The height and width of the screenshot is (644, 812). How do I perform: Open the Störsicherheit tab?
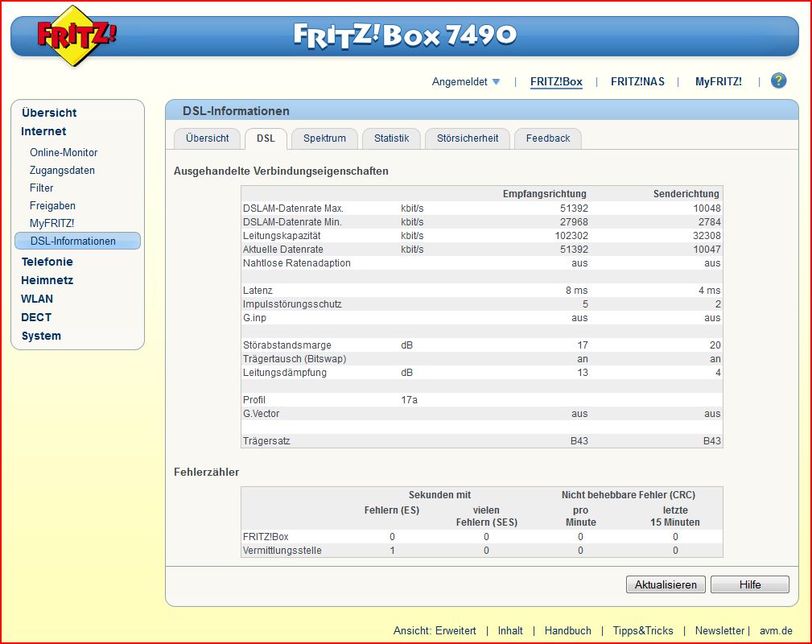coord(468,138)
